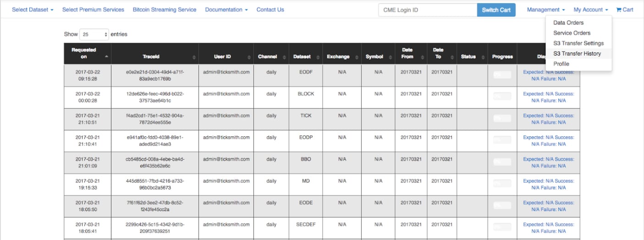Sort by Dataset column sort icon
Viewport: 644px width, 240px height.
pyautogui.click(x=318, y=57)
